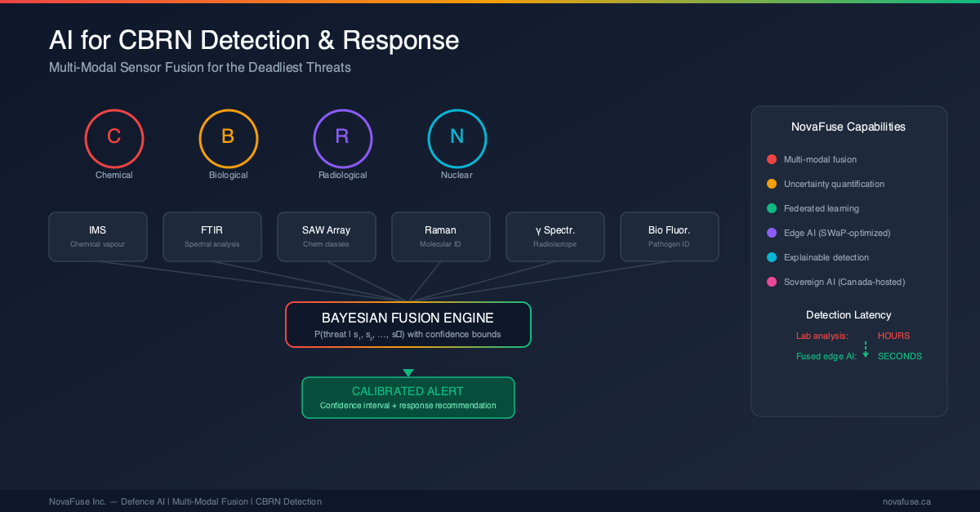Click the Biological label under the B circle
Image resolution: width=980 pixels, height=512 pixels.
[229, 175]
